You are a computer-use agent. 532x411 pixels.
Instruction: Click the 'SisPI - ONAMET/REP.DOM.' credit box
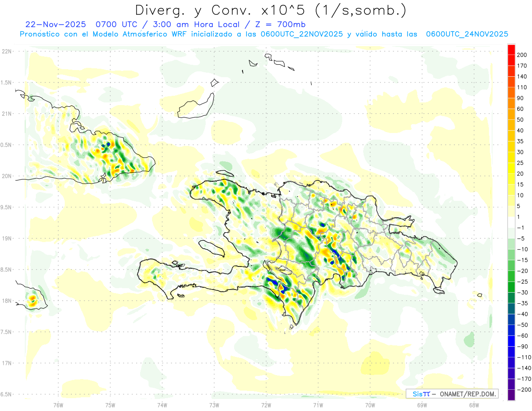click(452, 394)
